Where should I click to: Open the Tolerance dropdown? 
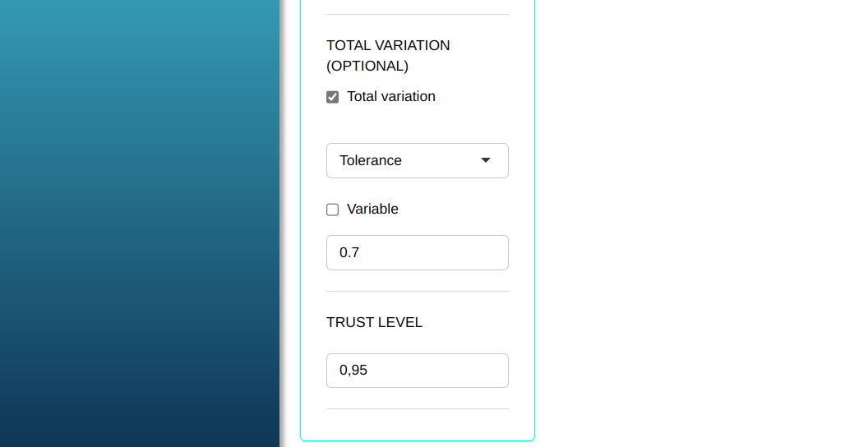pos(417,160)
